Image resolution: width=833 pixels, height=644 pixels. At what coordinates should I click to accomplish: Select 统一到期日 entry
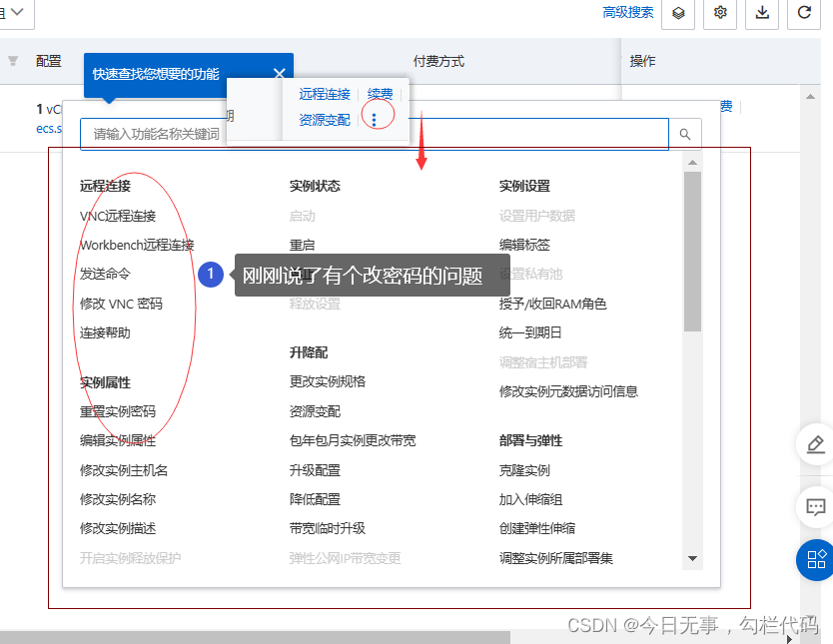(x=530, y=332)
